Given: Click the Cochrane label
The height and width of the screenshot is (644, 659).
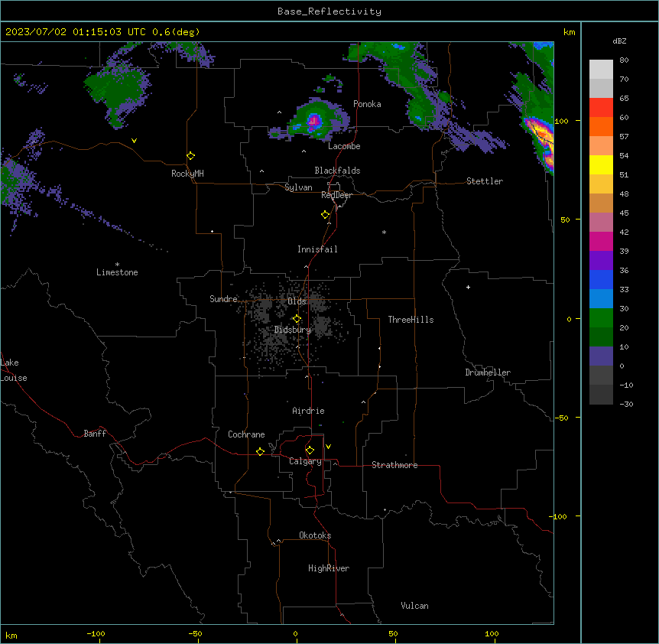Looking at the screenshot, I should (246, 434).
